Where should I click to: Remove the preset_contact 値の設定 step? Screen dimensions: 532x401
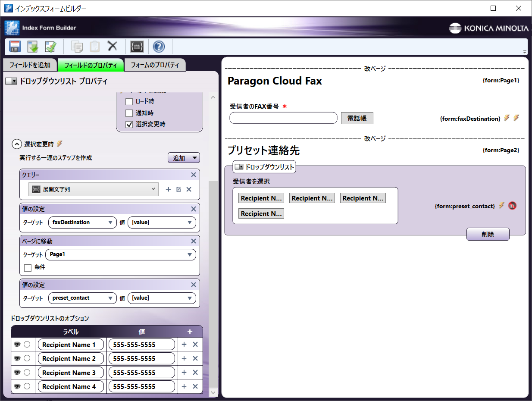(x=194, y=285)
